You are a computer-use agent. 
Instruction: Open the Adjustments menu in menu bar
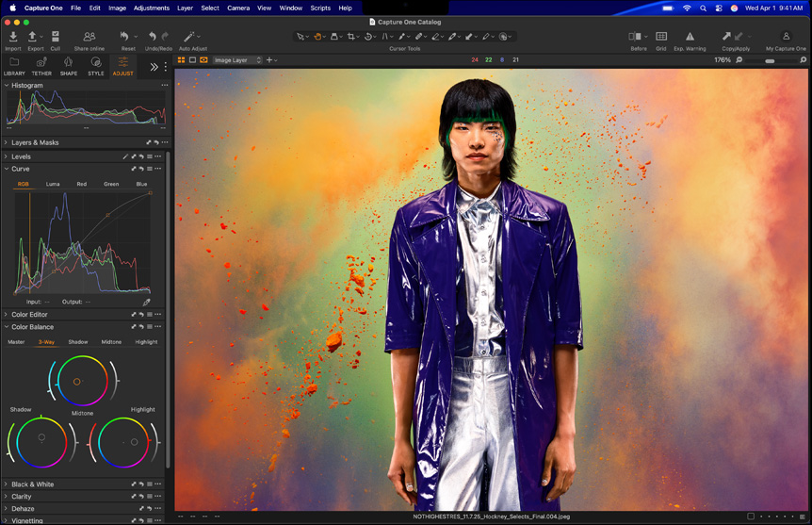(x=152, y=8)
